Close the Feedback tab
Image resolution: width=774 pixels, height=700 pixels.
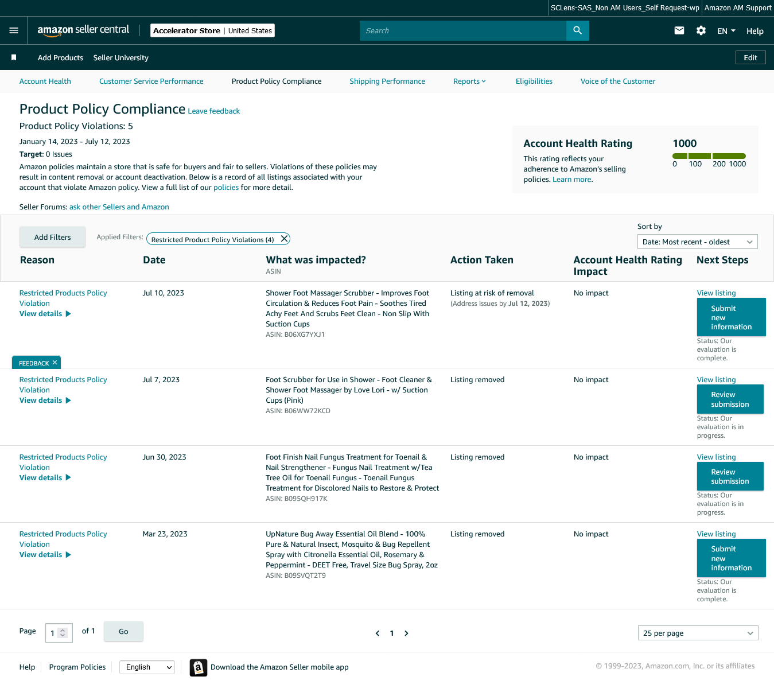(x=55, y=363)
